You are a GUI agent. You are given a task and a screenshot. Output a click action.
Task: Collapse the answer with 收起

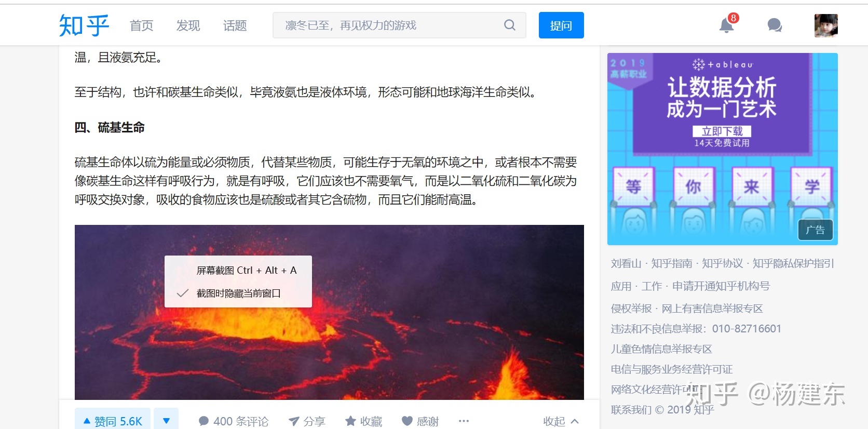[561, 421]
